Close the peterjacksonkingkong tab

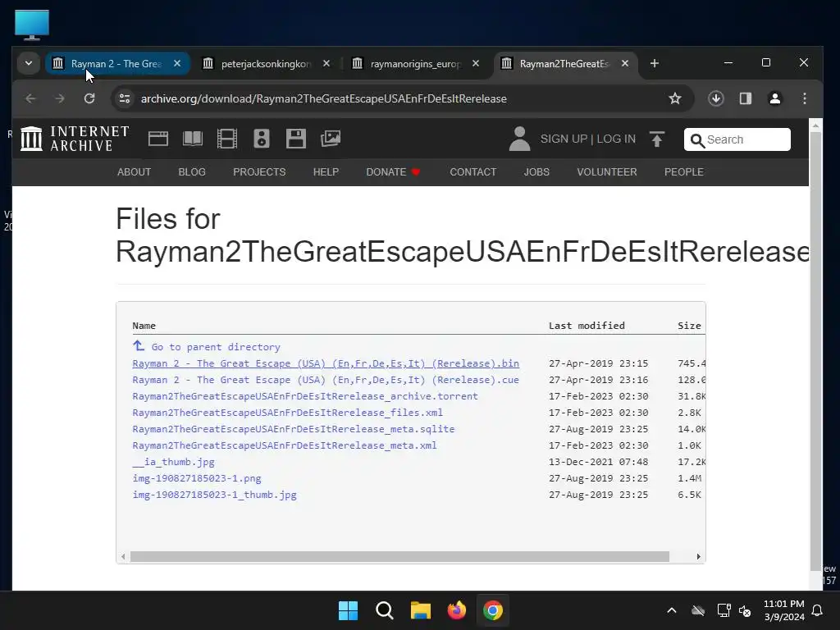tap(326, 64)
